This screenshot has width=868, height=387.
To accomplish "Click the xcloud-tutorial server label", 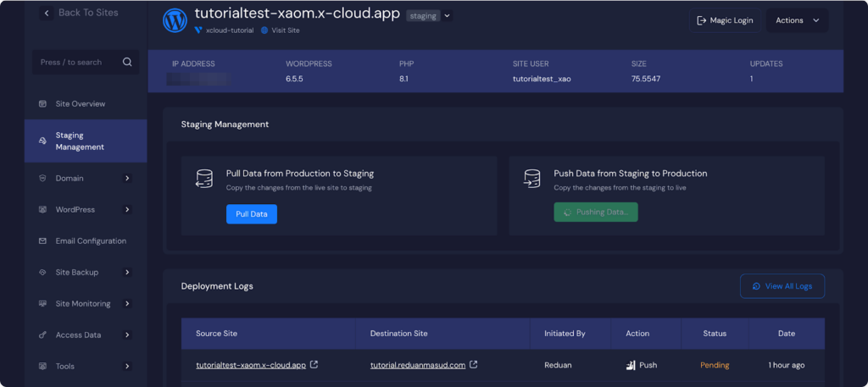I will [230, 30].
